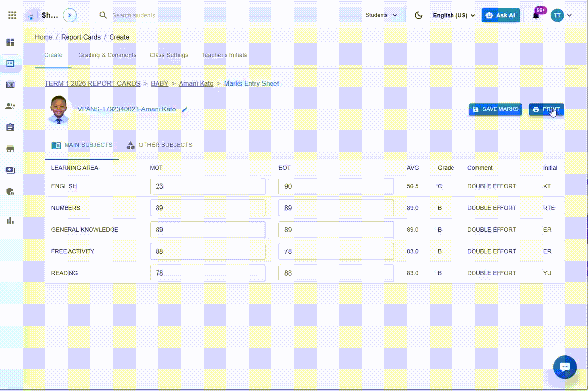Click the 100 marks sidebar icon
The image size is (588, 391).
pos(10,85)
